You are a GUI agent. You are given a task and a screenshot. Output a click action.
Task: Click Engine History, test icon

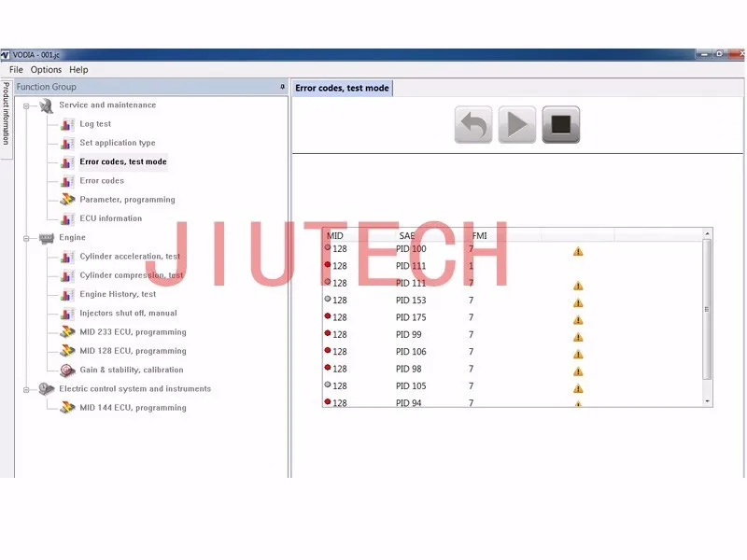(67, 295)
